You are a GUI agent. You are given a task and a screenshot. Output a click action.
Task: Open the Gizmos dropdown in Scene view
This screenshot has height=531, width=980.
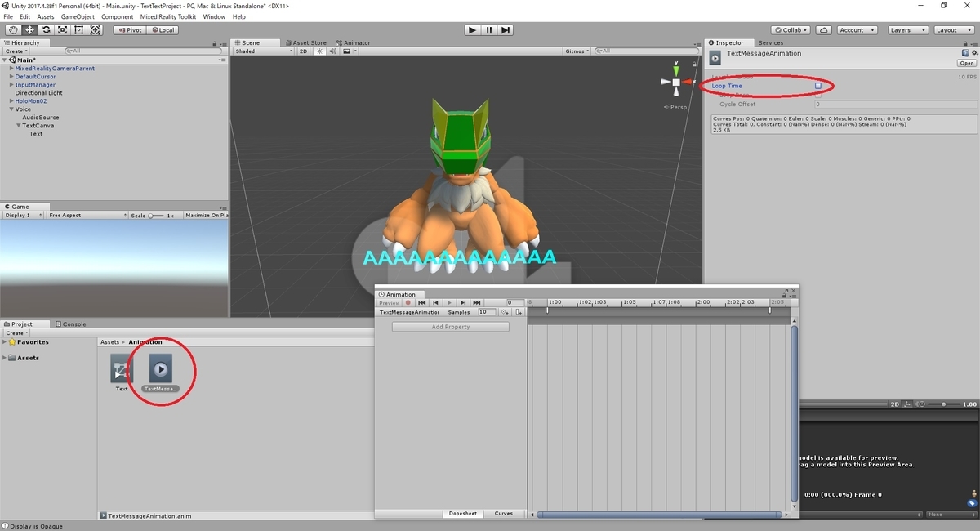[577, 51]
